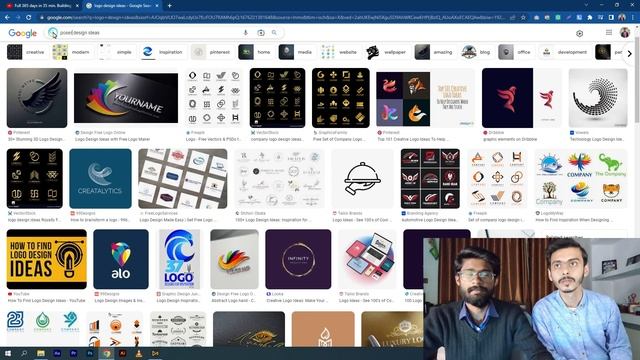Filter images by inspiration chip
Screen dimensions: 640x360
pos(162,52)
